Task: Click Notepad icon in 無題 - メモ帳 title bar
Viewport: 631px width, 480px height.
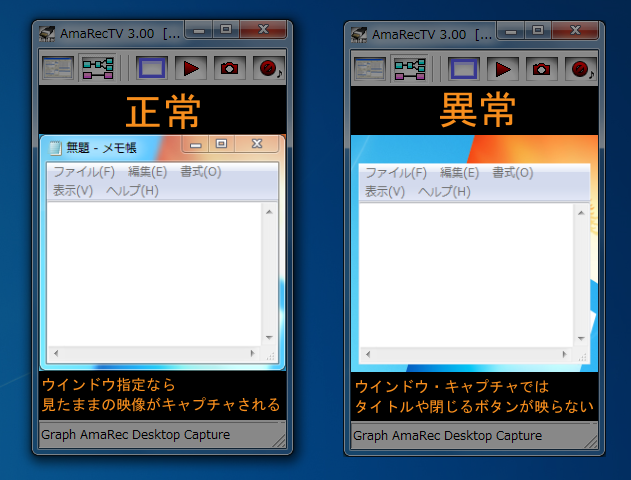Action: (x=55, y=148)
